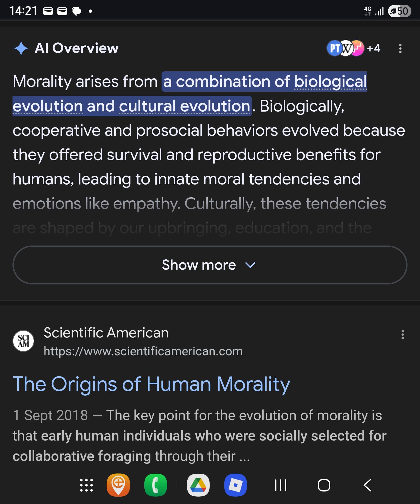This screenshot has width=420, height=504.
Task: Launch the Google Drive app
Action: pyautogui.click(x=198, y=485)
